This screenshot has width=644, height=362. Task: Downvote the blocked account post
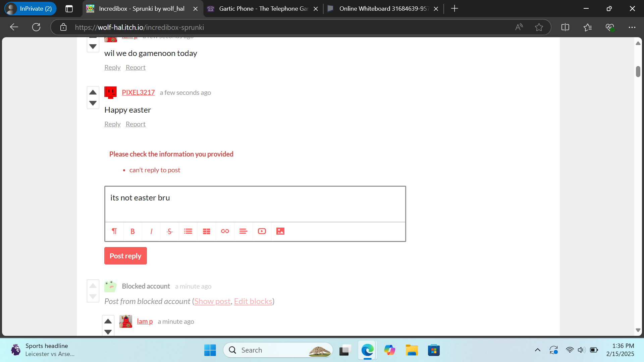(x=93, y=297)
